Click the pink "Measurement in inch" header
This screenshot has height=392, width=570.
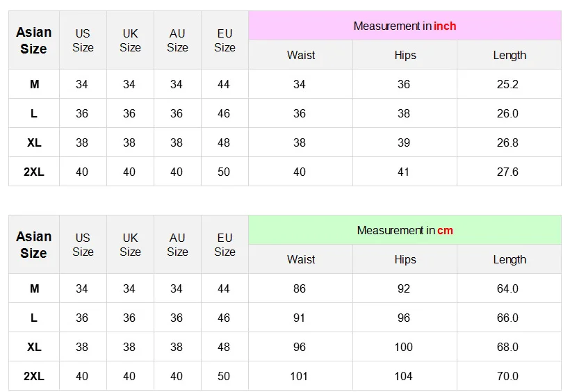click(x=405, y=26)
